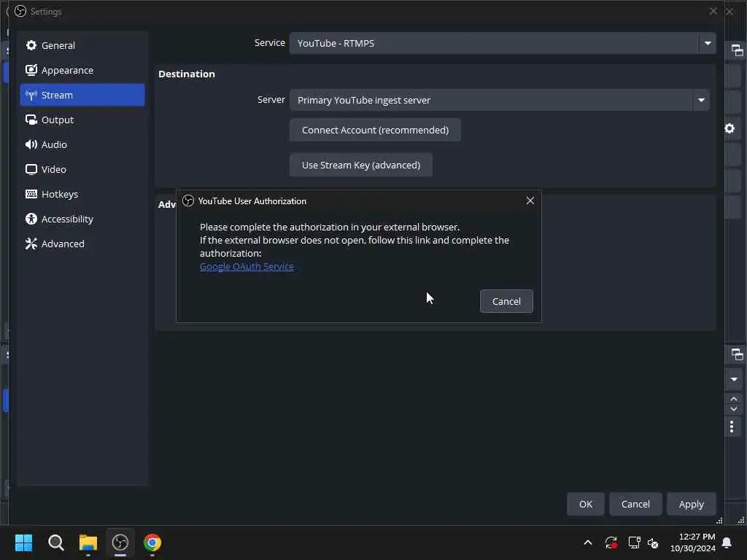Open Google Chrome from taskbar
This screenshot has height=560, width=747.
click(152, 542)
